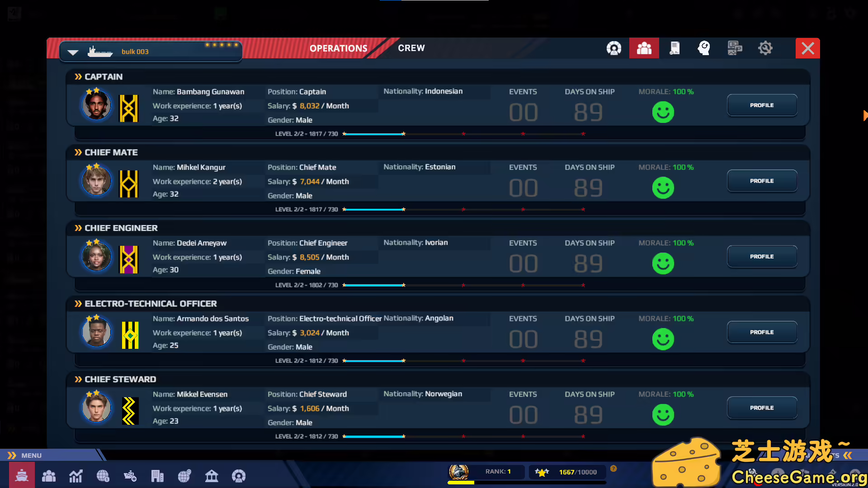Click the head with refresh arrow icon
This screenshot has width=868, height=488.
coord(704,48)
